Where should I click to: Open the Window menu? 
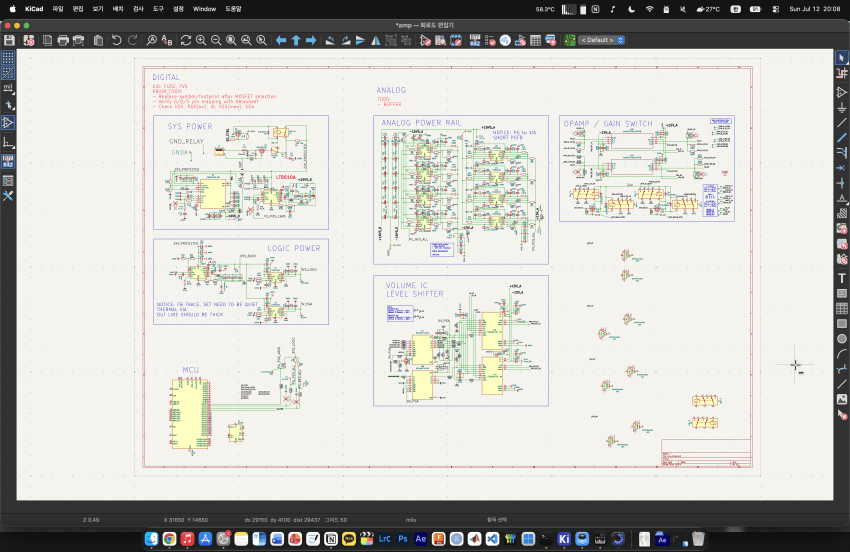(x=204, y=9)
